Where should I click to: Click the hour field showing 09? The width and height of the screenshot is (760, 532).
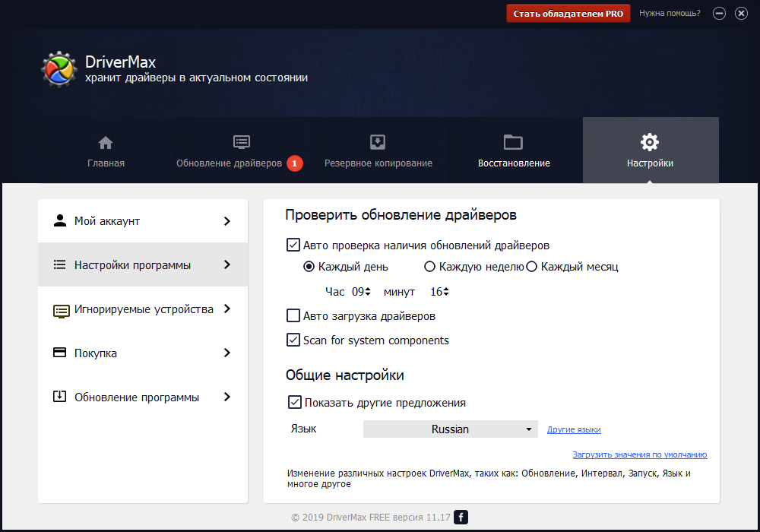click(358, 292)
